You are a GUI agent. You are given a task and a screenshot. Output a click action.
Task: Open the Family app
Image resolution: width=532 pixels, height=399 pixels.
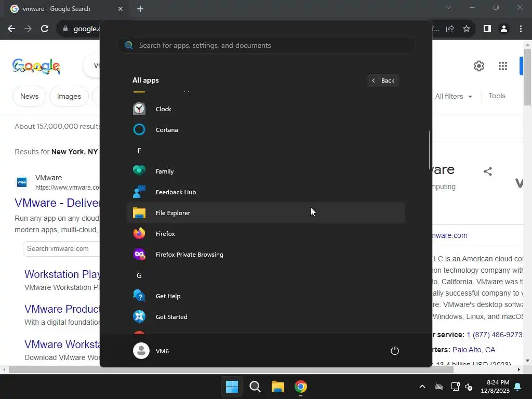tap(265, 171)
